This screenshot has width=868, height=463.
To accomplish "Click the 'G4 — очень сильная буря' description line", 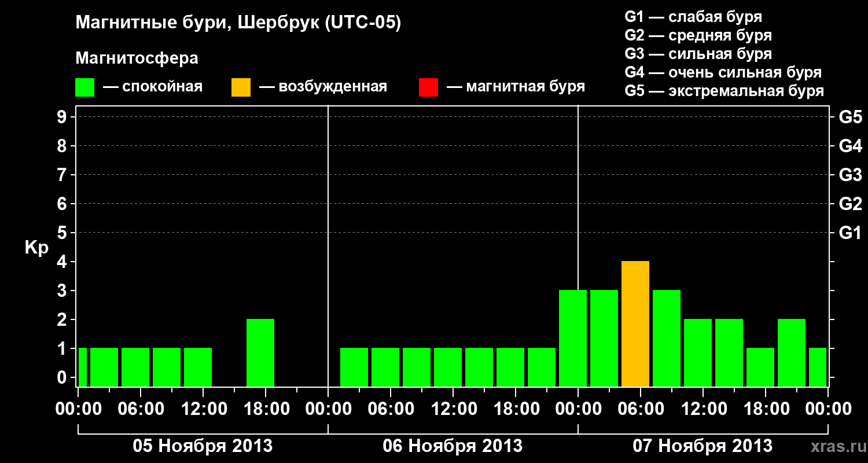I will (x=723, y=72).
